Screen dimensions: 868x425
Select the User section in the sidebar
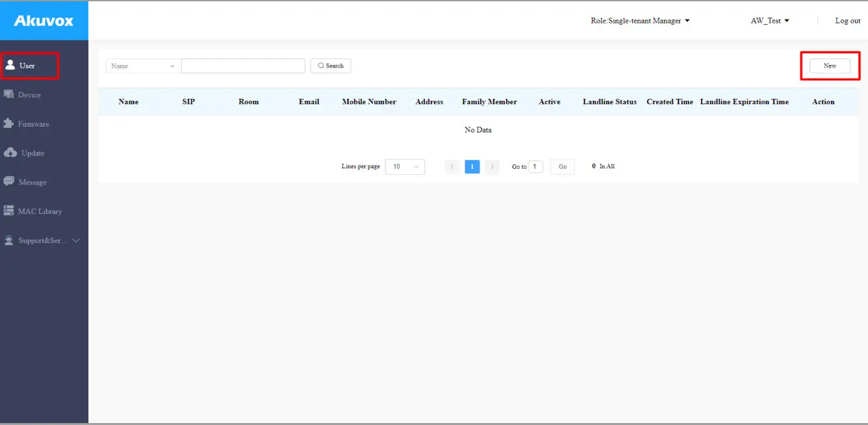pos(26,65)
